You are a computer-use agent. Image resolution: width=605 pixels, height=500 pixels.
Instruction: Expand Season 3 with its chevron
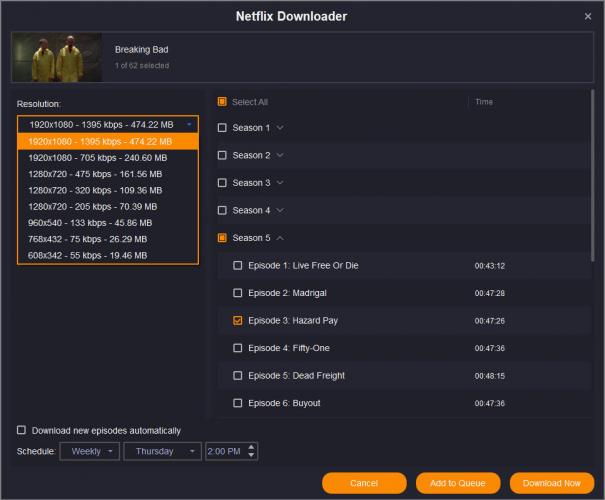click(x=280, y=182)
